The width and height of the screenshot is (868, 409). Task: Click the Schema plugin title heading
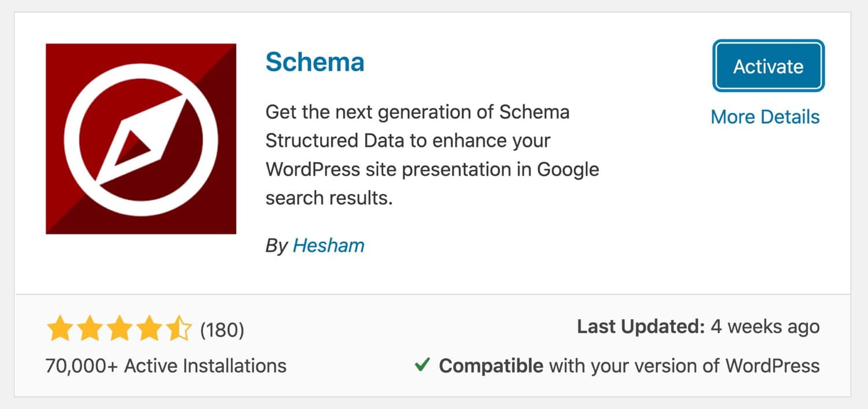pos(315,61)
